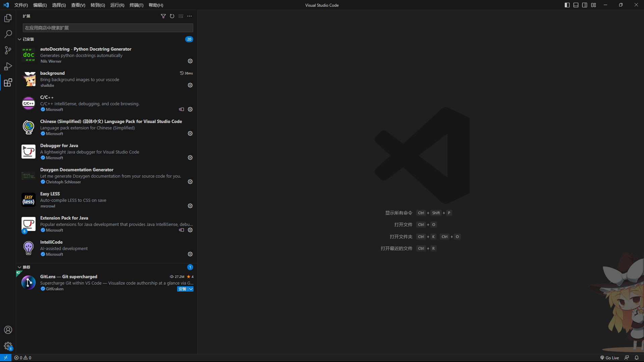Click the Chinese Language Pack globe thumbnail

click(29, 127)
